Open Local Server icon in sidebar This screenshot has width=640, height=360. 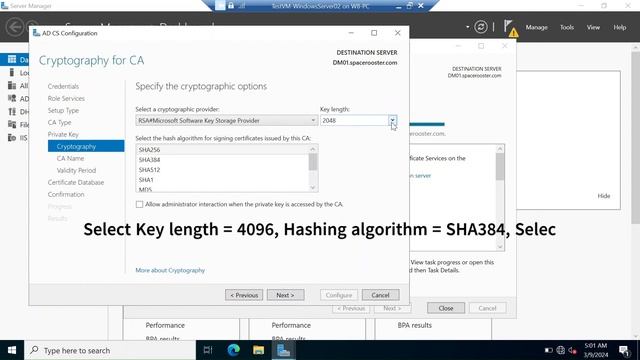coord(12,72)
